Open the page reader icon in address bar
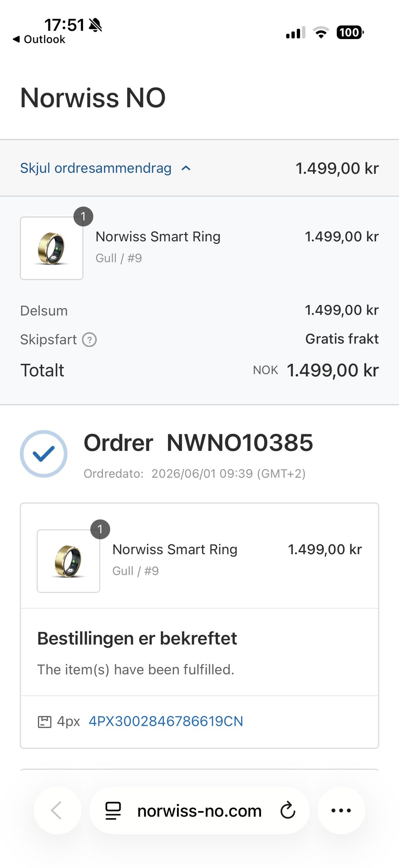 (x=113, y=811)
